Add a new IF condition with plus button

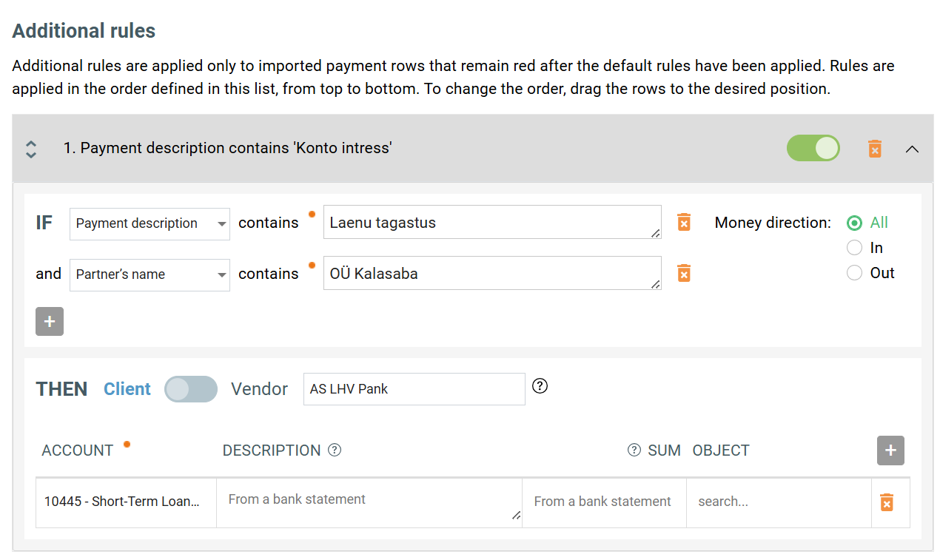tap(50, 322)
